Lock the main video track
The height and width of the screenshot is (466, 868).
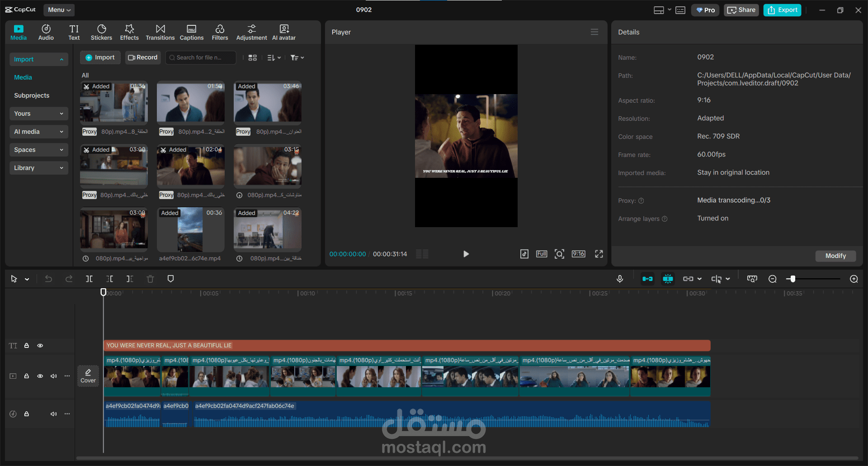pyautogui.click(x=27, y=376)
